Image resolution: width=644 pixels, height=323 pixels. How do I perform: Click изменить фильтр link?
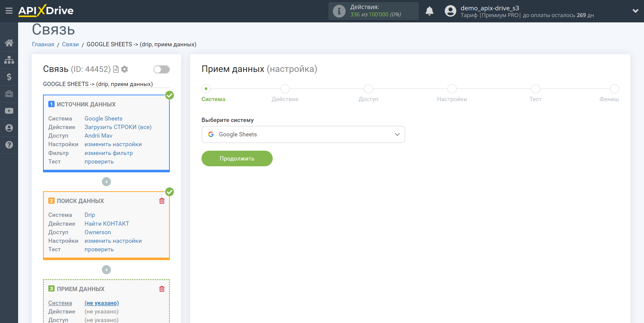point(109,153)
